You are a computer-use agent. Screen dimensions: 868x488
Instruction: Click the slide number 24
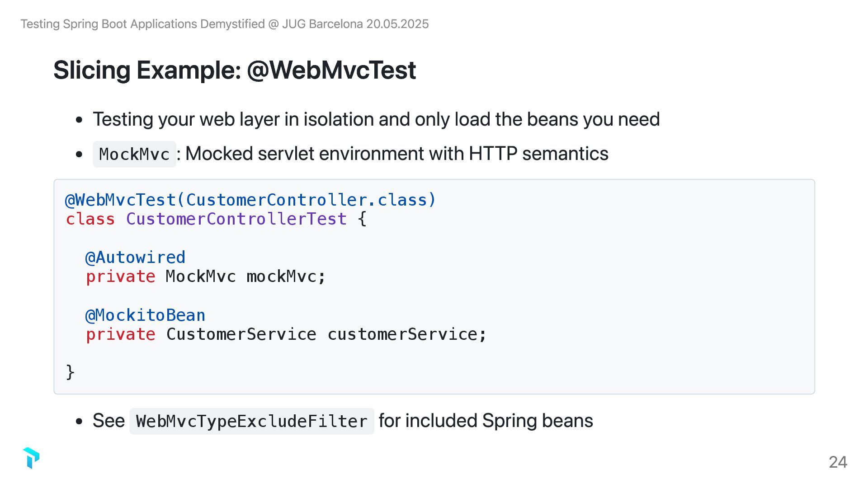838,462
